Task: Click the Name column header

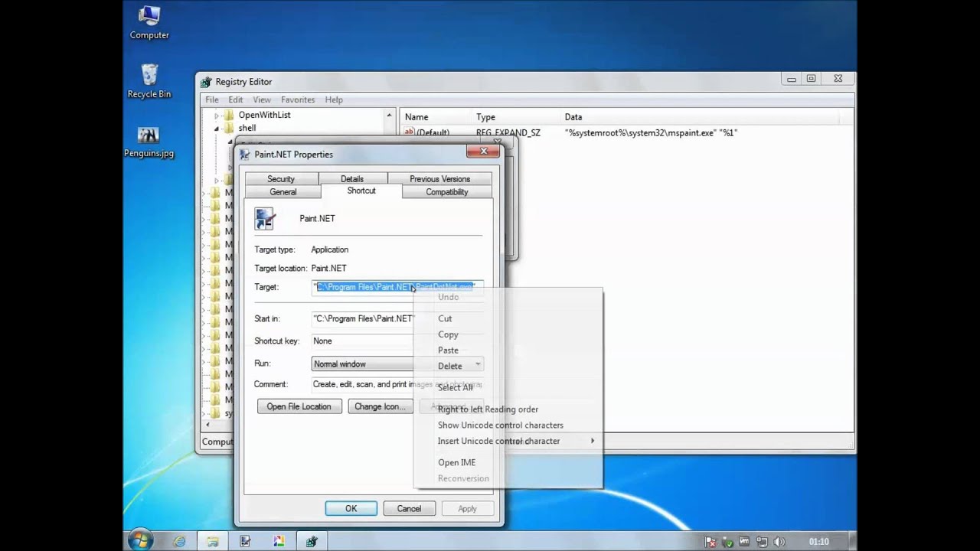Action: point(435,117)
